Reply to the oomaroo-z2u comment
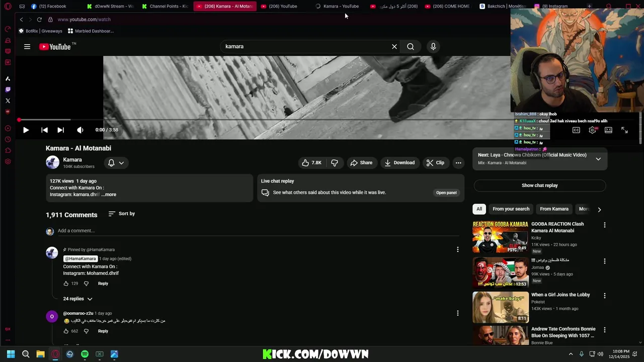 pos(103,331)
